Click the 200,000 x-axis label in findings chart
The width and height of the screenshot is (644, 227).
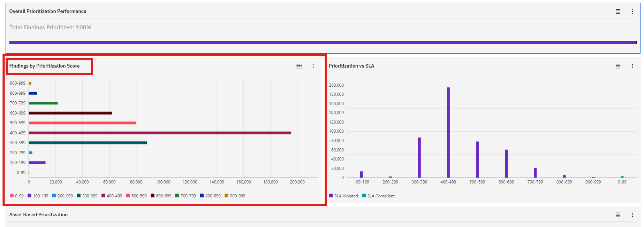(x=297, y=182)
